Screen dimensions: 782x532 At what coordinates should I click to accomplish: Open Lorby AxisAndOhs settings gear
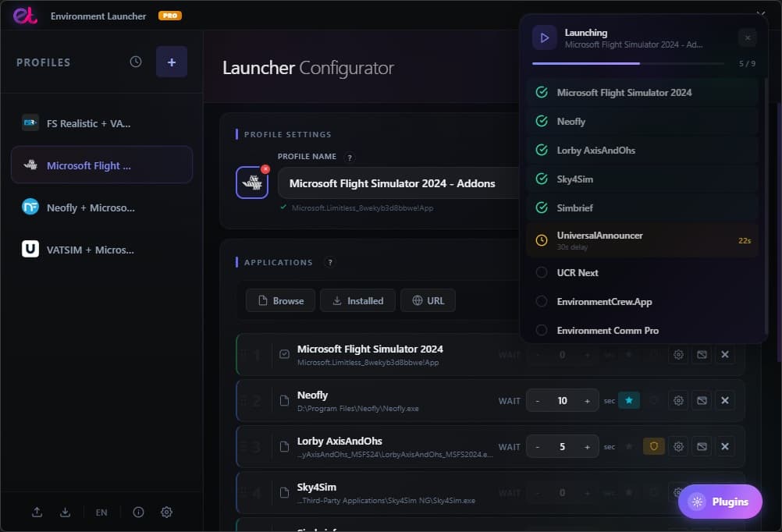pyautogui.click(x=678, y=446)
